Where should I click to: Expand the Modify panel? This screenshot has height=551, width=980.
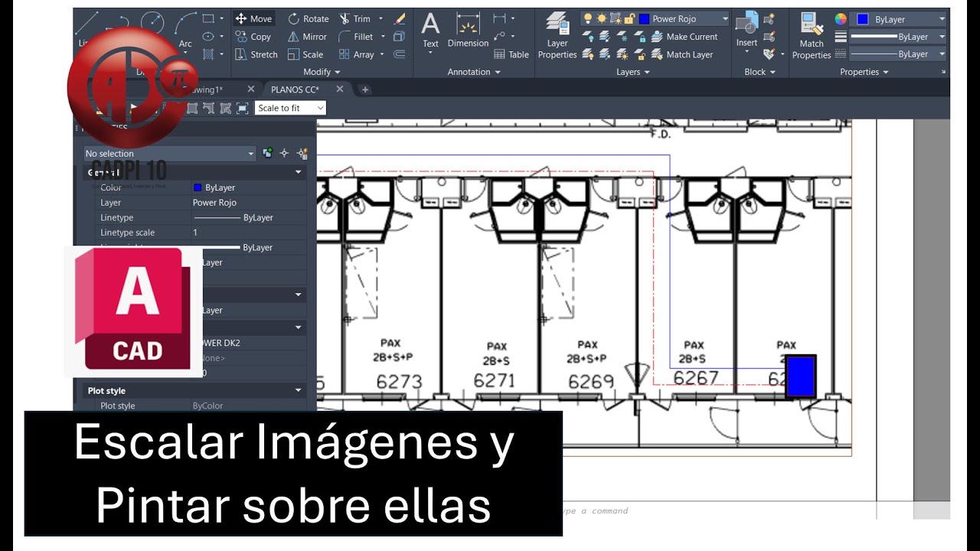coord(322,72)
